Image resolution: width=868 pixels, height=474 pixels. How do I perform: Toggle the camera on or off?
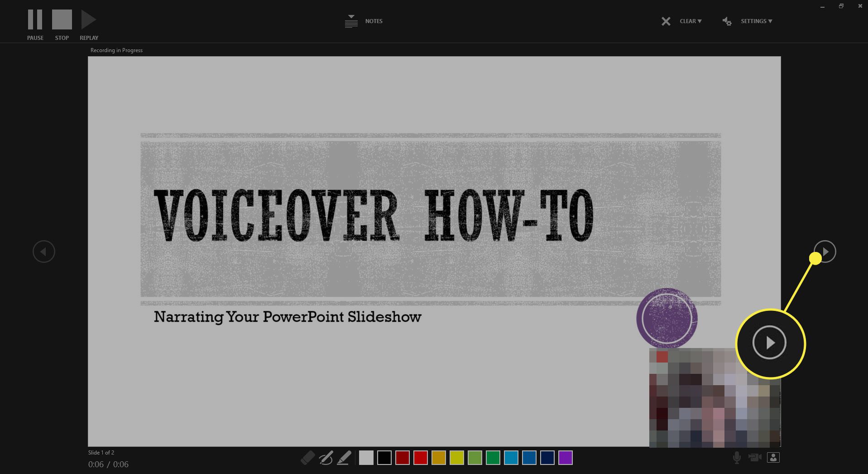tap(755, 458)
